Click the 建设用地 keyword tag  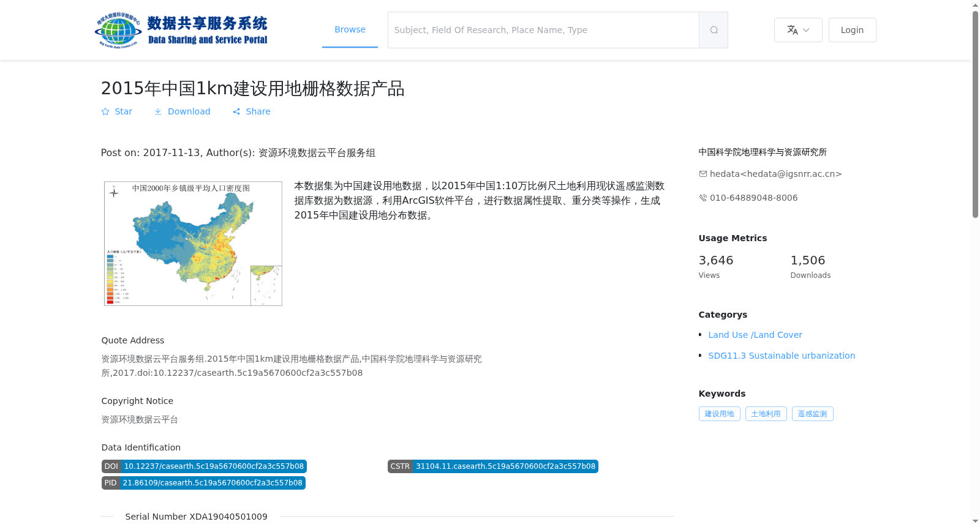click(719, 414)
